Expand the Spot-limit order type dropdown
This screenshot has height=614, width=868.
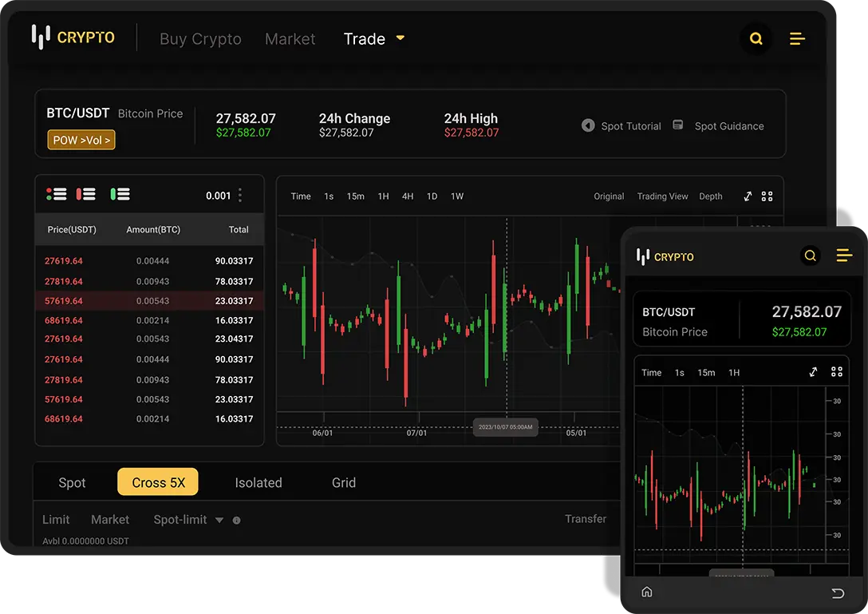(x=191, y=520)
